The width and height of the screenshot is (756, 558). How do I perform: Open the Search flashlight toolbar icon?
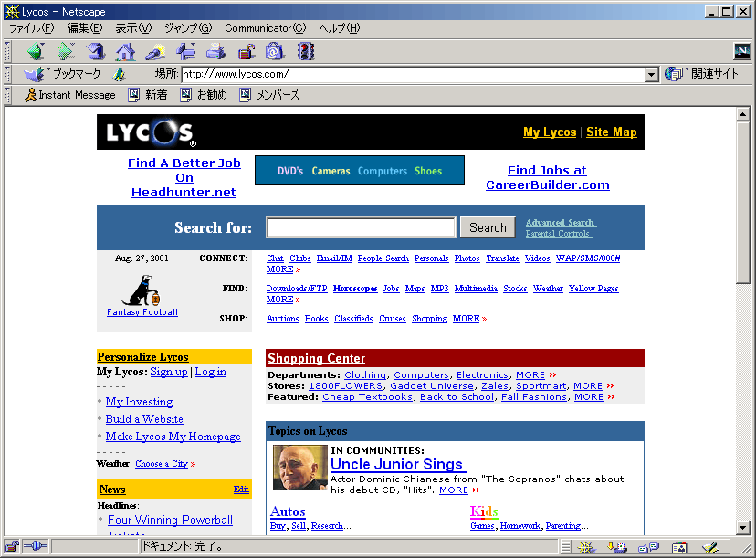pyautogui.click(x=155, y=51)
